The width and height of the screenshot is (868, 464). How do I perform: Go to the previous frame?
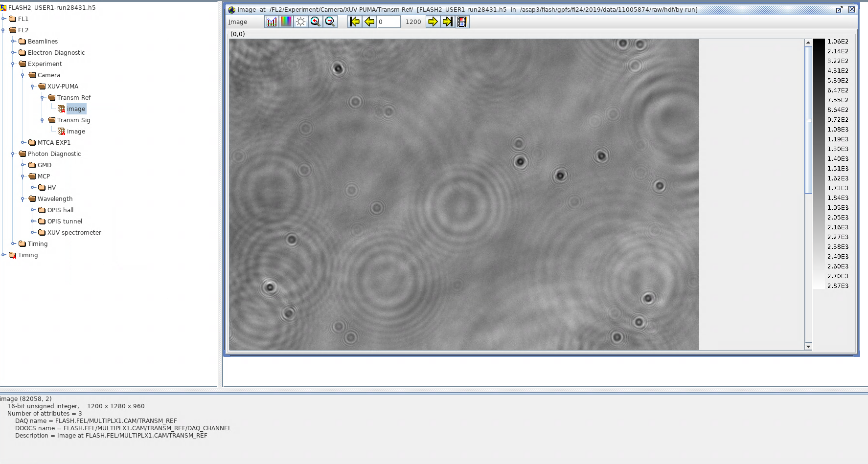(369, 22)
